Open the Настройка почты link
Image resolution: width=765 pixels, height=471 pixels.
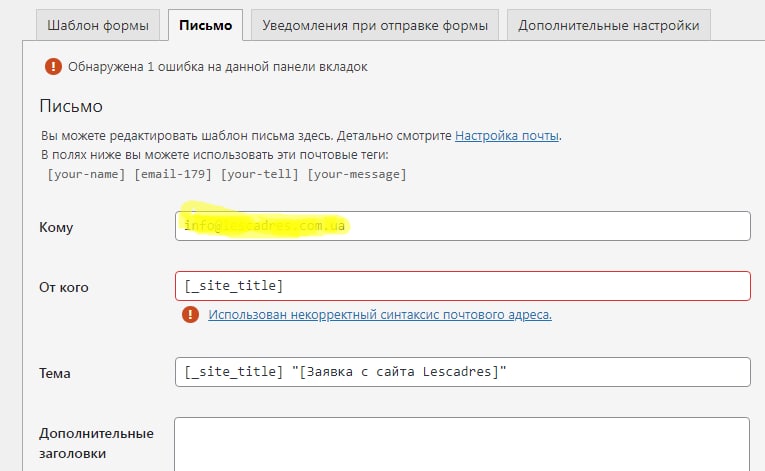click(x=507, y=135)
